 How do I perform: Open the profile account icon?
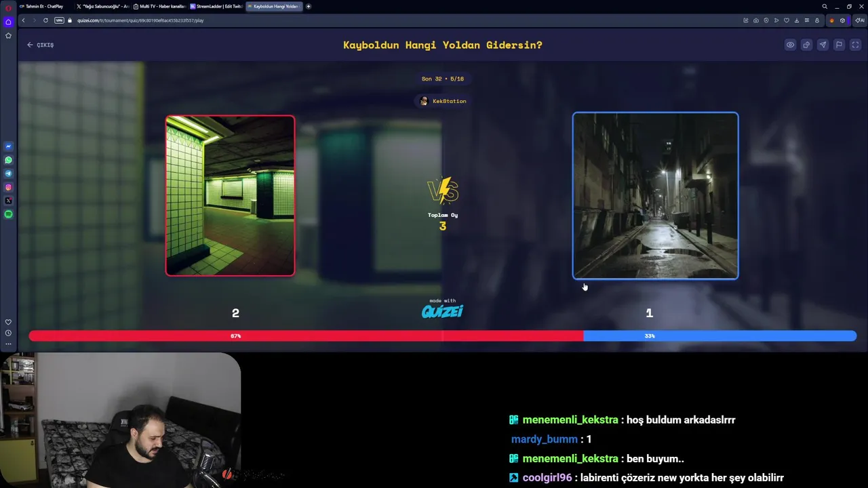point(817,20)
